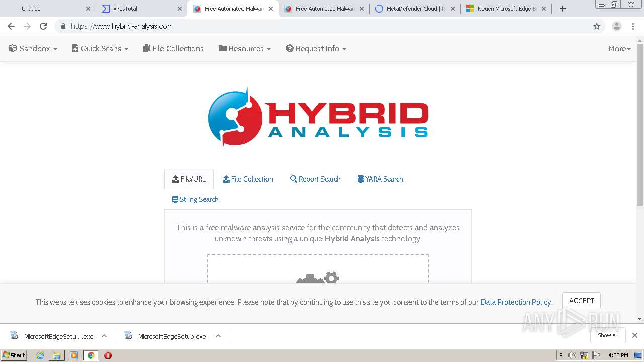This screenshot has height=362, width=644.
Task: Click the Show desktop tray icon
Action: 638,355
